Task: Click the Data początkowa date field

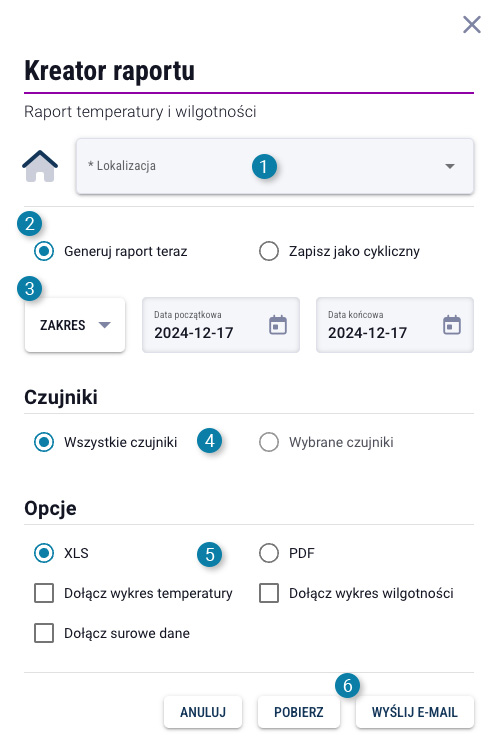Action: (x=221, y=325)
